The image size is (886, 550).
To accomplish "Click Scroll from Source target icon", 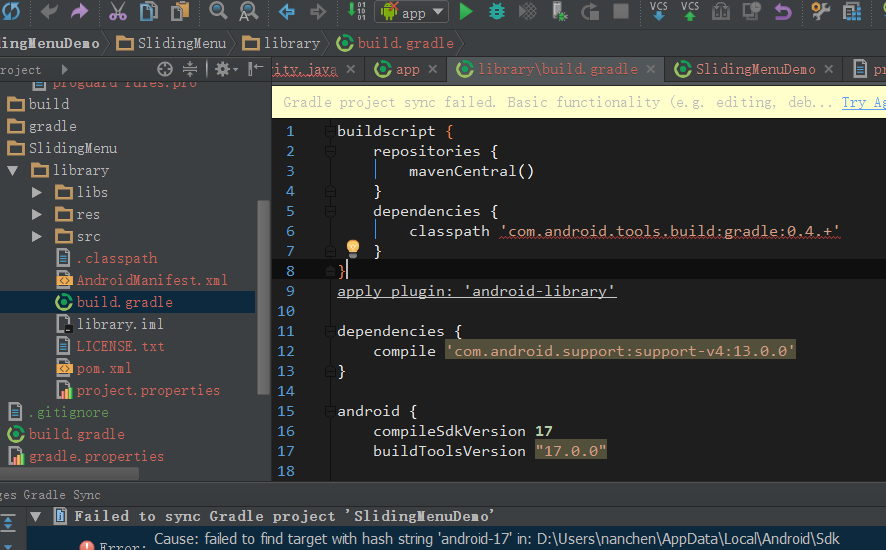I will pyautogui.click(x=164, y=69).
